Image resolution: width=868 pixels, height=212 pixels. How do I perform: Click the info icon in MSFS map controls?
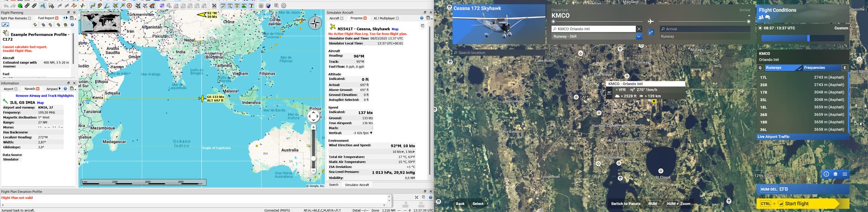[826, 174]
